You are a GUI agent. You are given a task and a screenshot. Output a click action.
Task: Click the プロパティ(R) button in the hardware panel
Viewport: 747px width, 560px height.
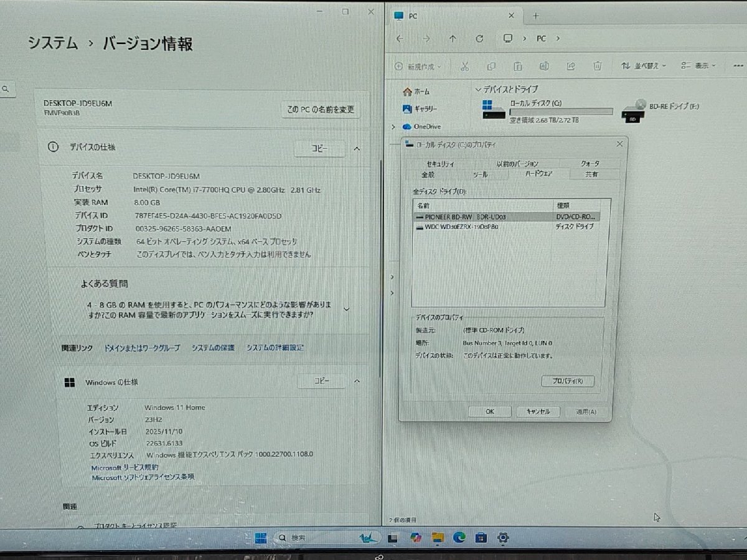click(x=567, y=381)
